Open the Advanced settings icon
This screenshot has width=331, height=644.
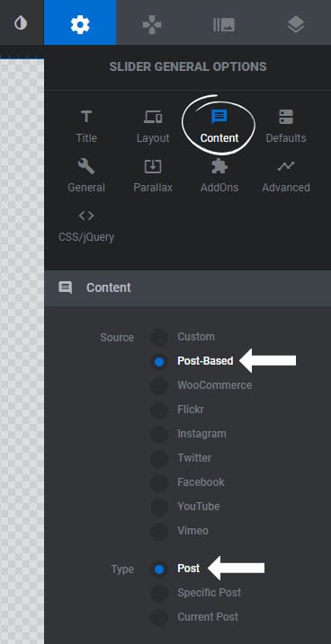pos(286,166)
